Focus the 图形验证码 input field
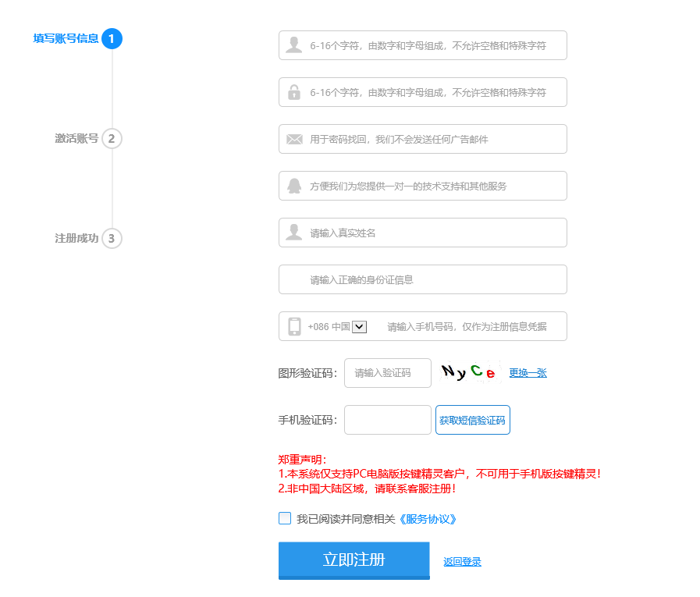This screenshot has width=700, height=597. [388, 373]
